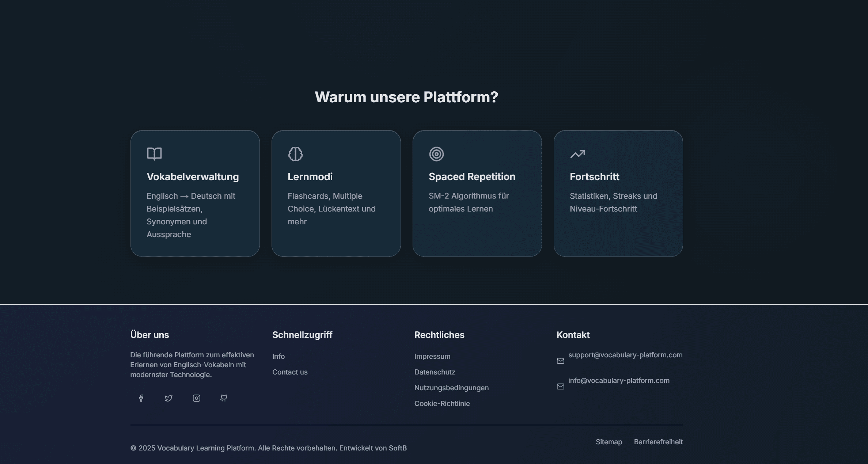Open the Sitemap footer link
This screenshot has height=464, width=868.
click(x=609, y=442)
